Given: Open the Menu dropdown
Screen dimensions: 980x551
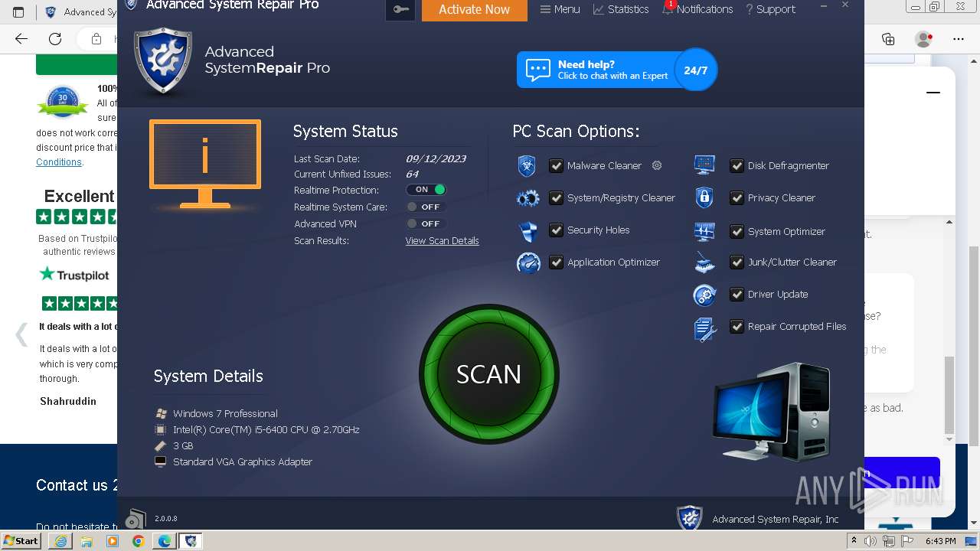Looking at the screenshot, I should pyautogui.click(x=560, y=9).
